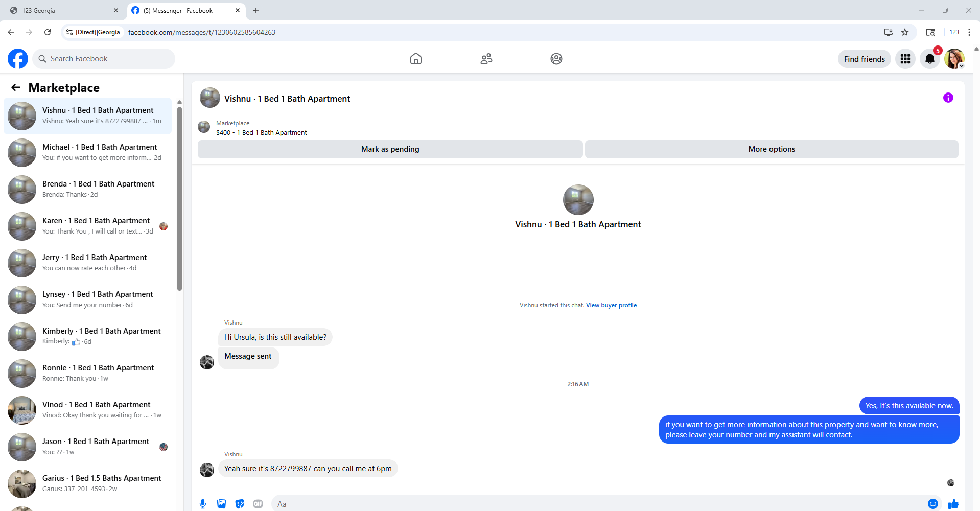Click the Mark as pending button
The height and width of the screenshot is (511, 980).
point(390,149)
